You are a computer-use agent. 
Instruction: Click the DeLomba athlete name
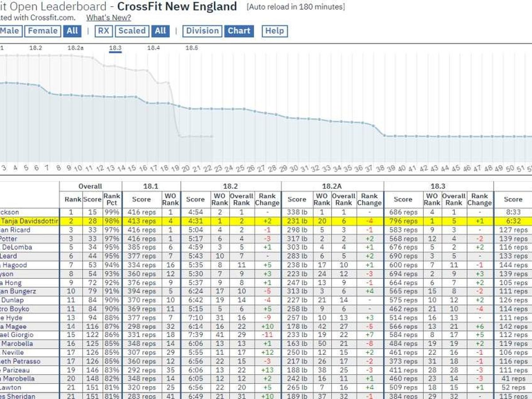click(17, 247)
